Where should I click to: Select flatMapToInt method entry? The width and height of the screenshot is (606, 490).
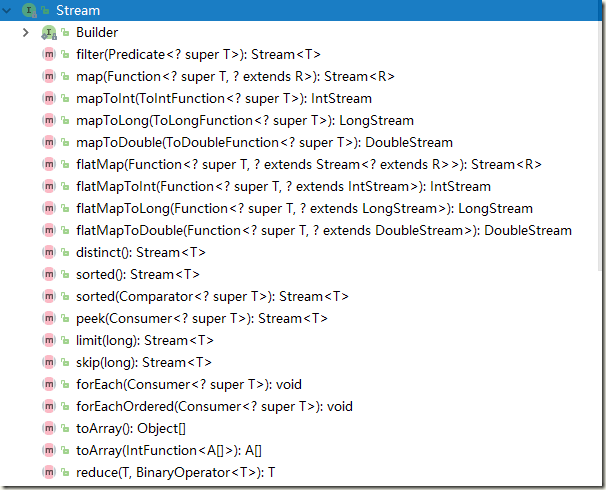[283, 187]
